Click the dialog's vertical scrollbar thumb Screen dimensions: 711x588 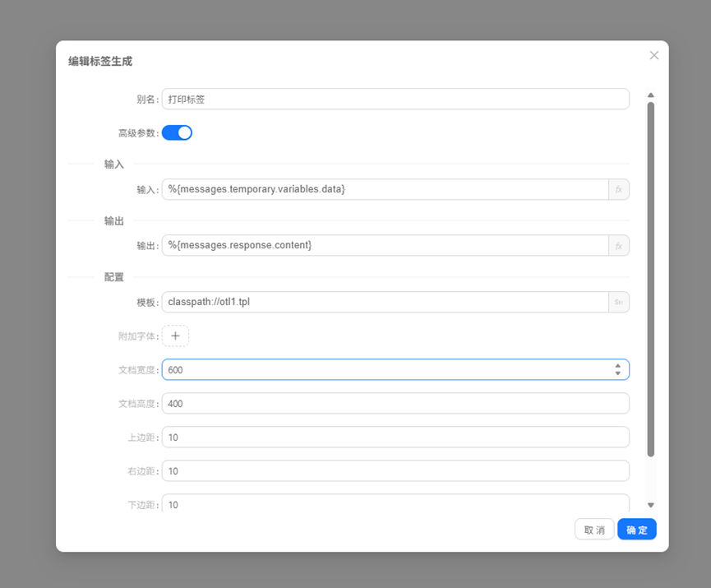click(651, 280)
